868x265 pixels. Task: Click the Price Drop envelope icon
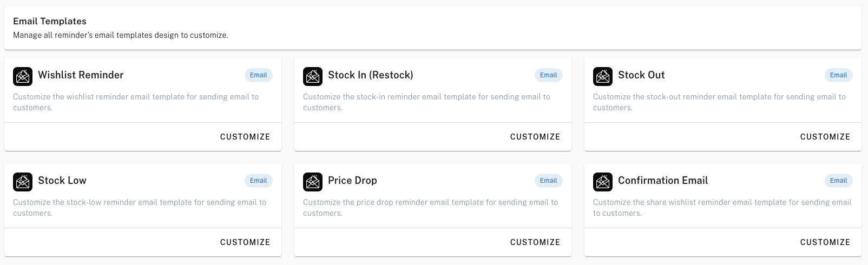(x=313, y=182)
